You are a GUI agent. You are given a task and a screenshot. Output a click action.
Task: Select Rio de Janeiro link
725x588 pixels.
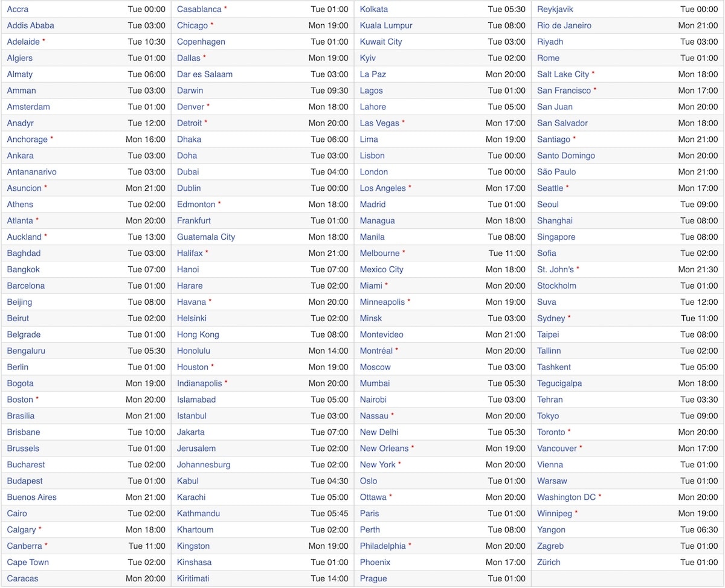[x=564, y=25]
